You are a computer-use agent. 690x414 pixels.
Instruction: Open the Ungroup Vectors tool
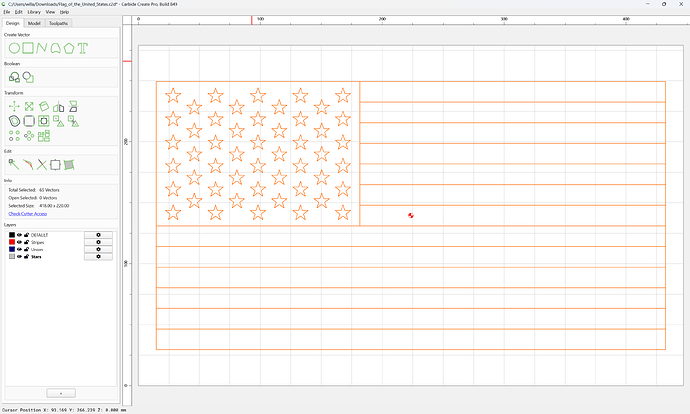pyautogui.click(x=73, y=121)
